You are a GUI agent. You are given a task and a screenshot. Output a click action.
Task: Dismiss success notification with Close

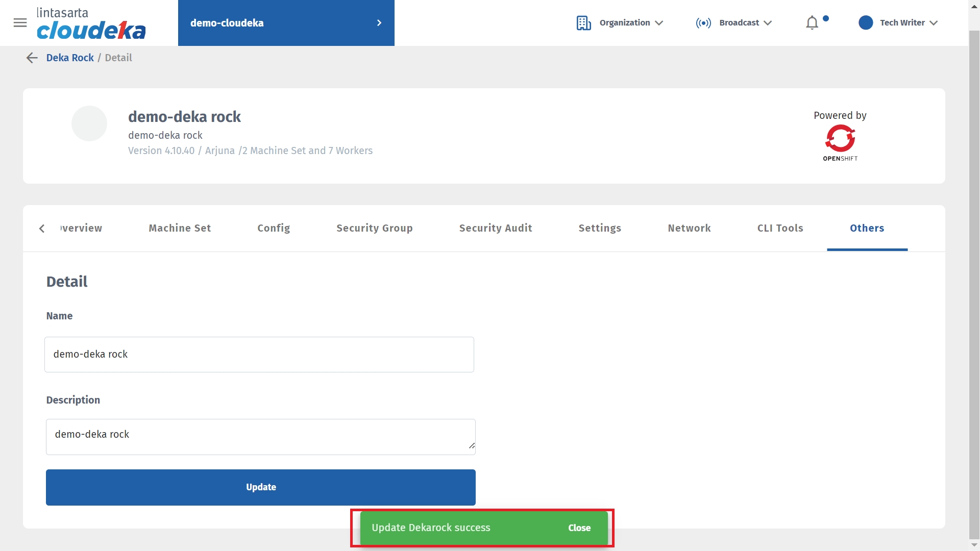[x=579, y=528]
